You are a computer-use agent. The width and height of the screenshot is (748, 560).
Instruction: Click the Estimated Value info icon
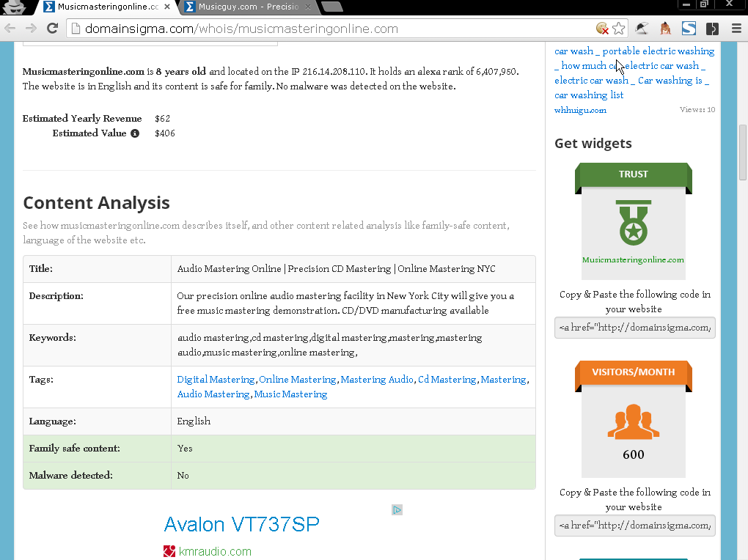(135, 133)
